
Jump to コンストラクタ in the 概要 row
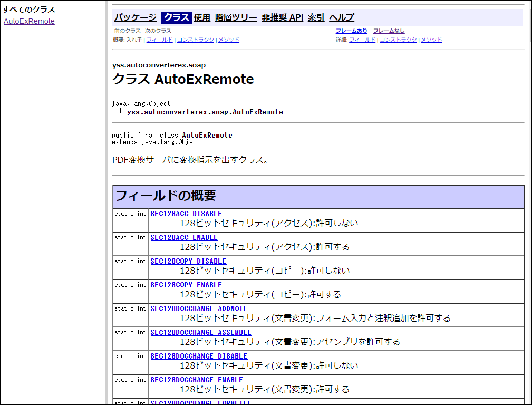195,40
